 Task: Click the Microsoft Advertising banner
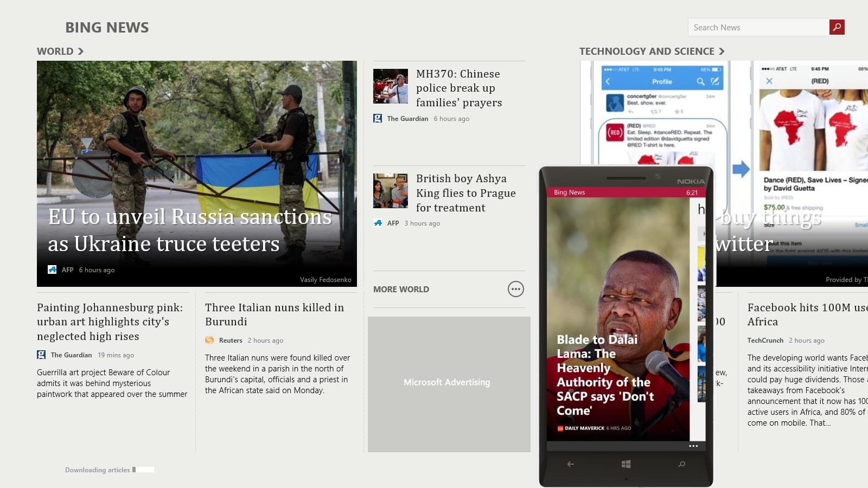[x=449, y=384]
